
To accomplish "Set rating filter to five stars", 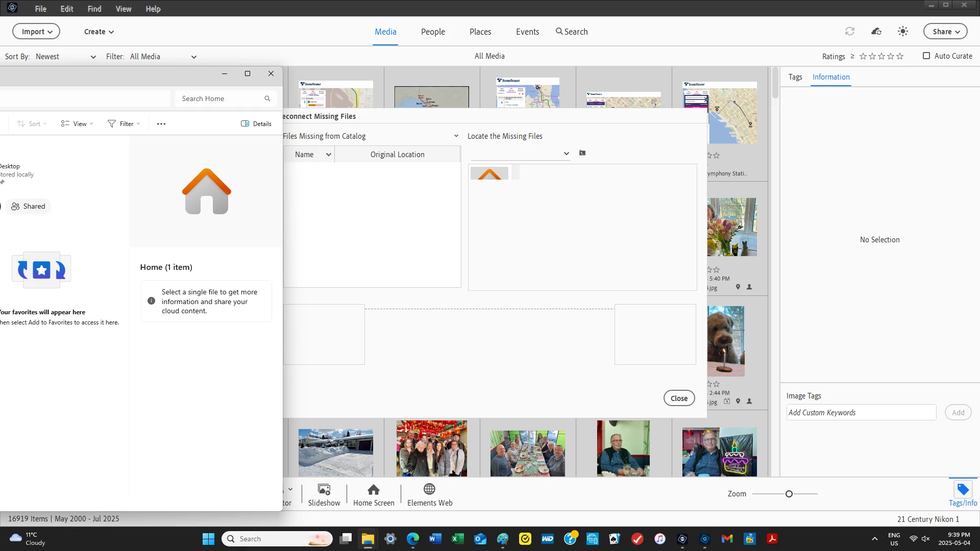I will 900,57.
